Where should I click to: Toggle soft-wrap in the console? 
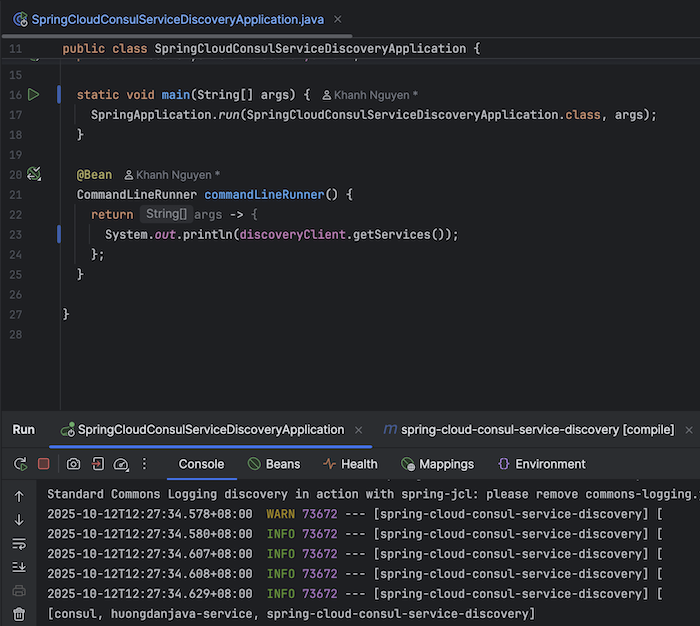[x=19, y=544]
